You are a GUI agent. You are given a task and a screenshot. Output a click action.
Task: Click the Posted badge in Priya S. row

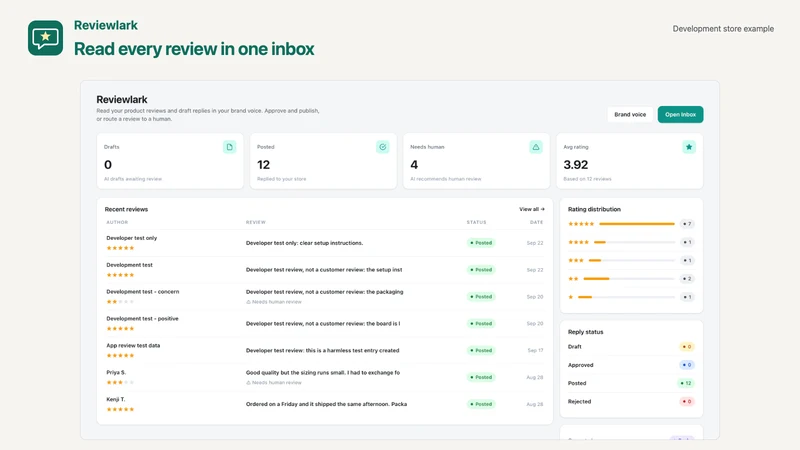tap(481, 377)
